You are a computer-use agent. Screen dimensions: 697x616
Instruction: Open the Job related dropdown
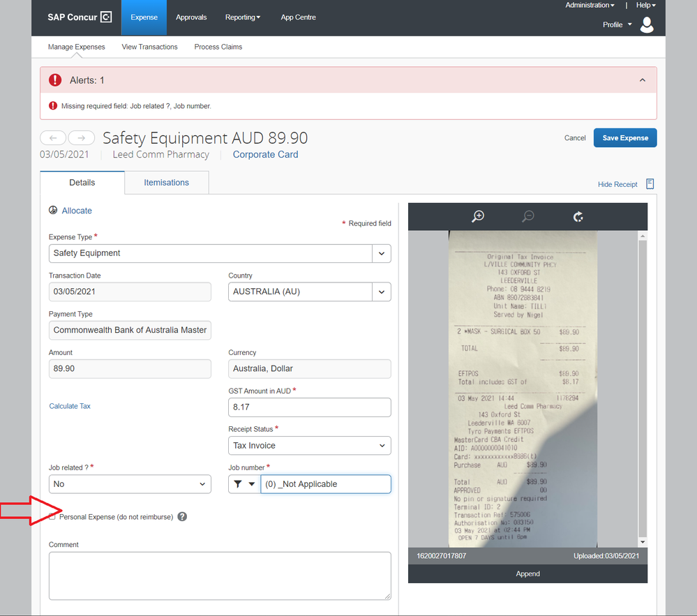pos(130,484)
